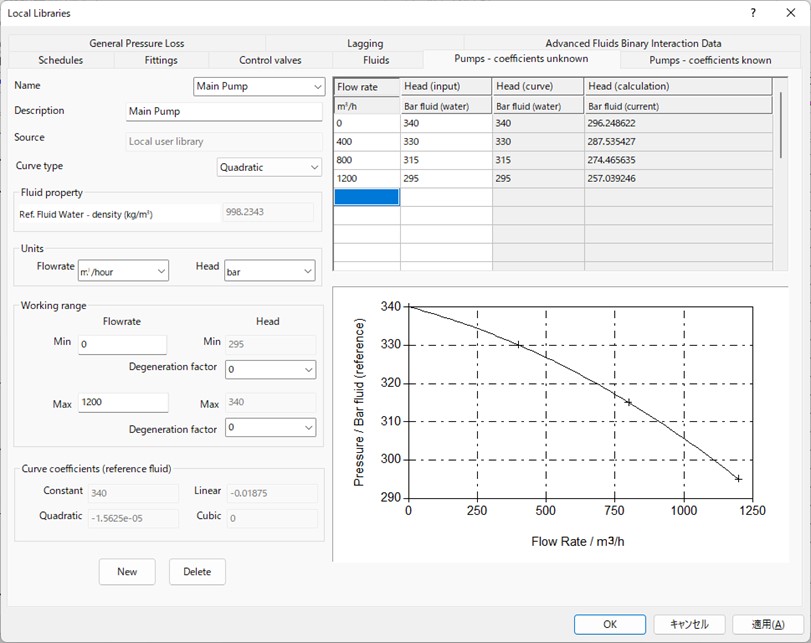Screen dimensions: 811x643
Task: Edit the Description field Main Pump
Action: click(224, 111)
